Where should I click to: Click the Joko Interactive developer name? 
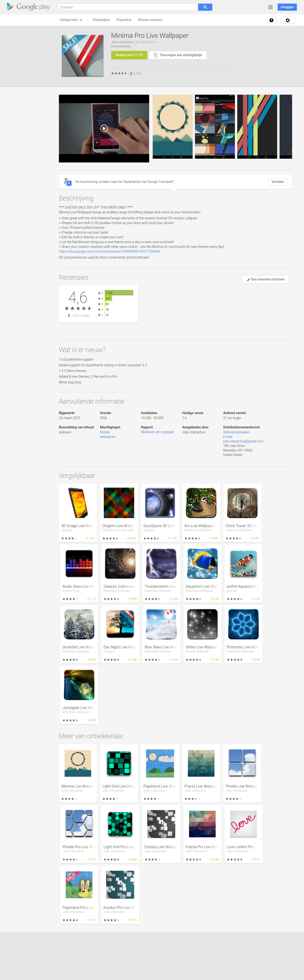coord(122,42)
